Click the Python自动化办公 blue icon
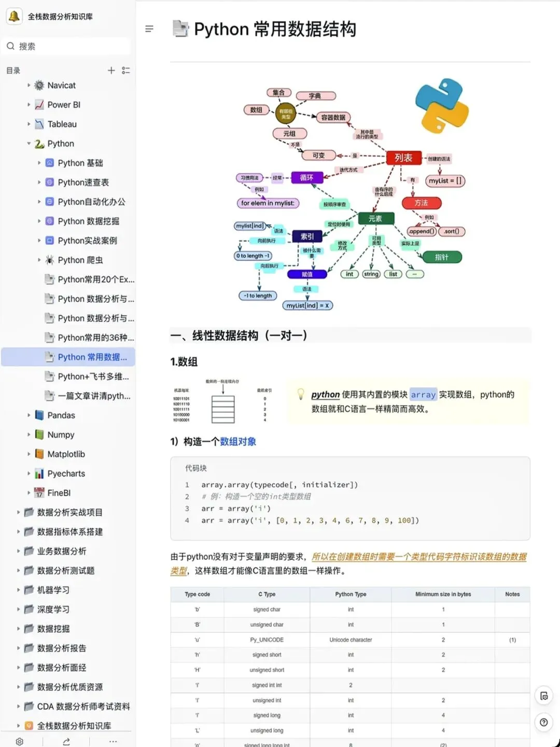The width and height of the screenshot is (560, 747). coord(50,202)
